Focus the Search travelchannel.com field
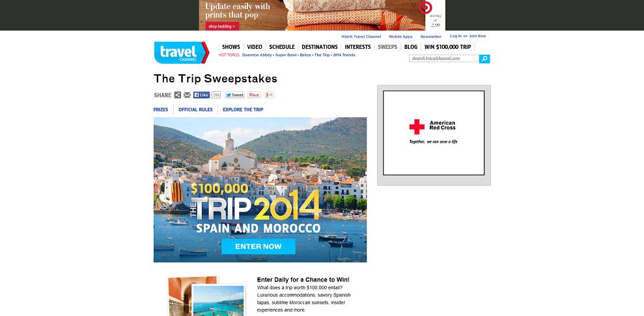This screenshot has width=644, height=316. pos(444,59)
